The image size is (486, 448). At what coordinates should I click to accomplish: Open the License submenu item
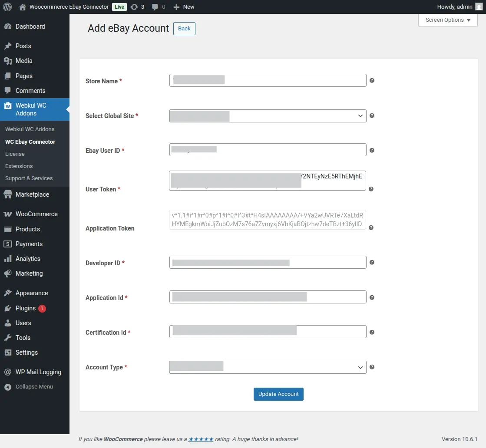[15, 154]
